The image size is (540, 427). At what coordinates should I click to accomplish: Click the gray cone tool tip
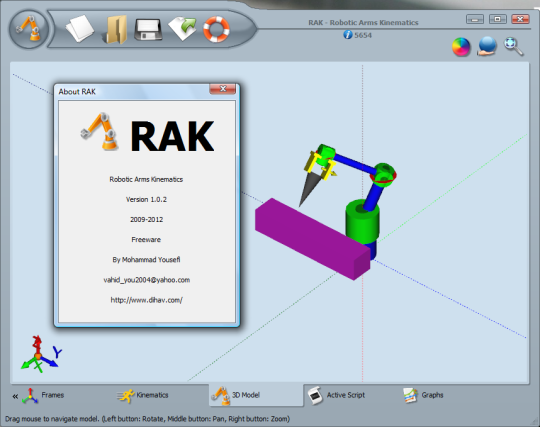309,189
